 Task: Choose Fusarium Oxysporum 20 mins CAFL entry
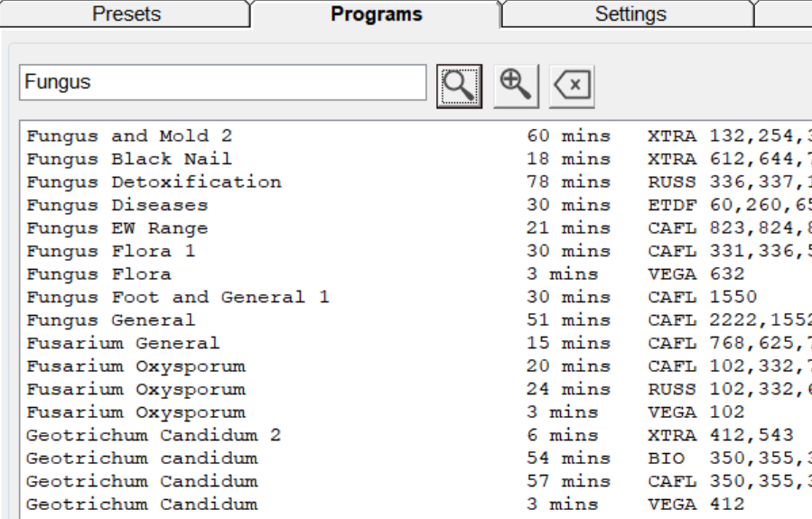pyautogui.click(x=135, y=366)
